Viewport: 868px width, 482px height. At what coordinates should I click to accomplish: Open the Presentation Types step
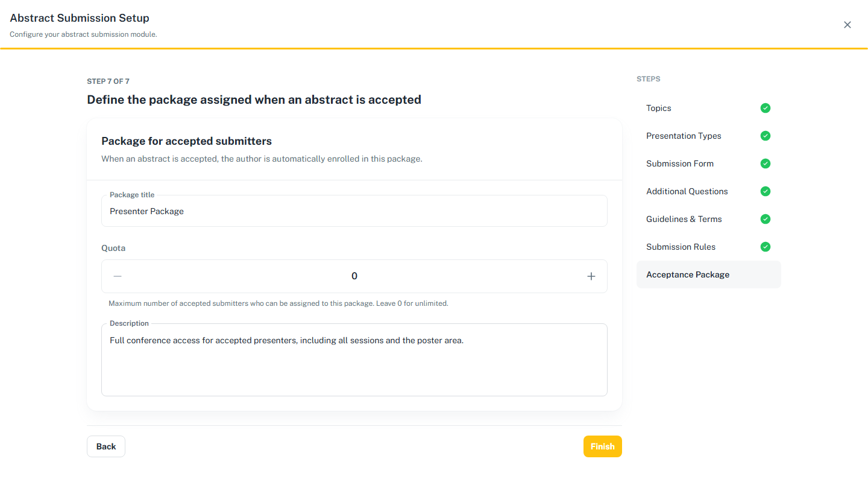click(x=709, y=136)
